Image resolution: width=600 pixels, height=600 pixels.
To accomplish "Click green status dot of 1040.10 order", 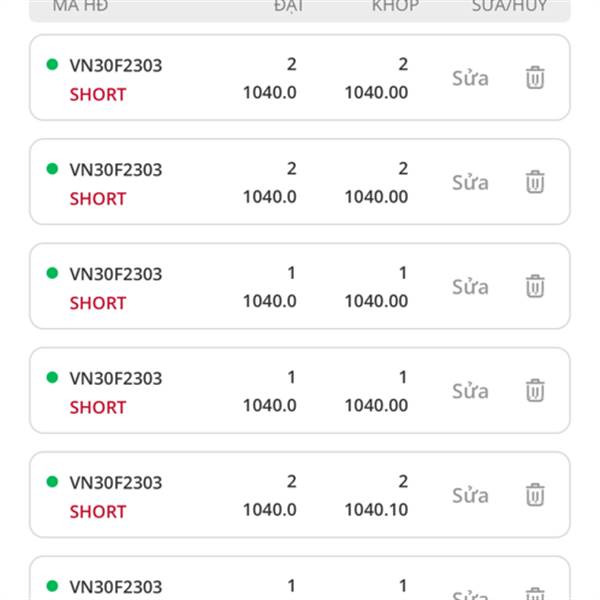I will [x=52, y=481].
